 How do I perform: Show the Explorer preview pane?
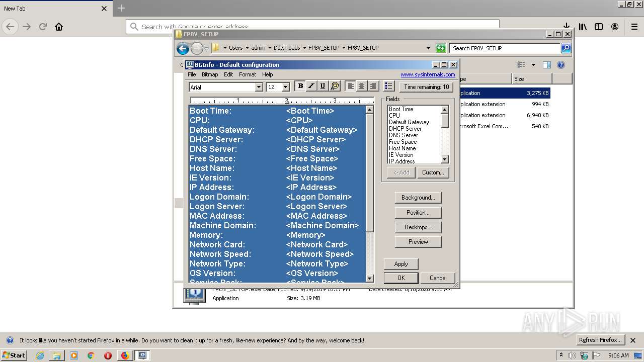point(547,65)
